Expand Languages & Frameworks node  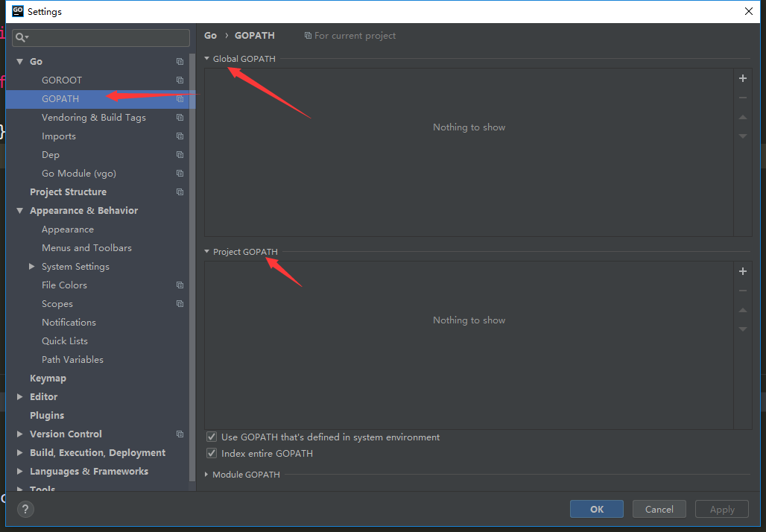pos(19,471)
